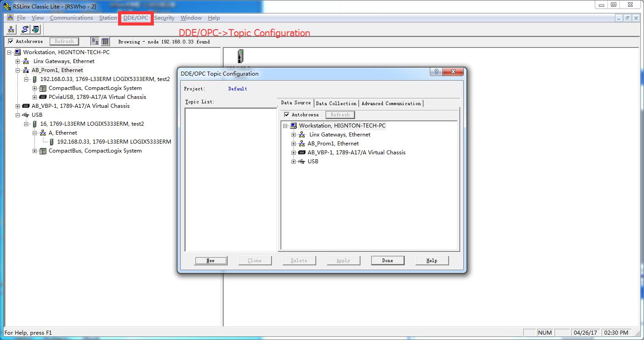Click the third toolbar icon beside Configure Drivers

pos(35,30)
